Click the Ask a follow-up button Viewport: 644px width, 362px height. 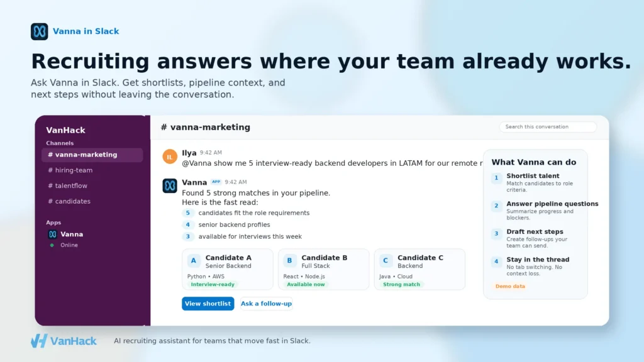click(266, 304)
